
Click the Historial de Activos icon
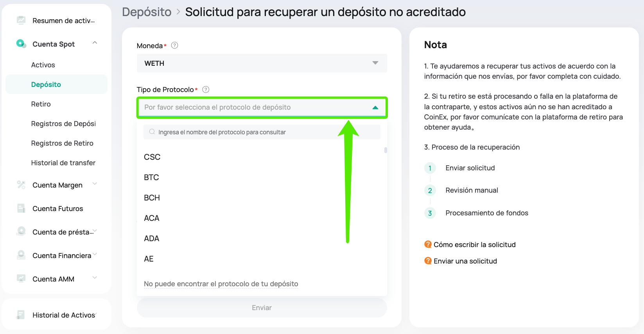(x=21, y=314)
